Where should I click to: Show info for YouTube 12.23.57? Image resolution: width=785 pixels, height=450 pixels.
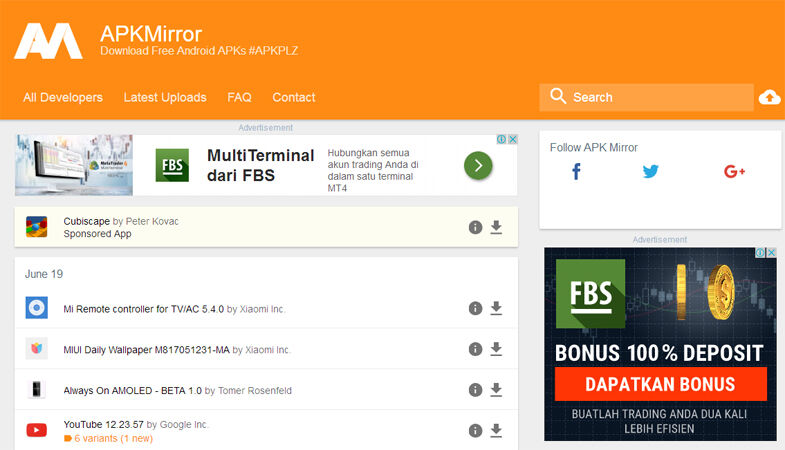coord(475,431)
